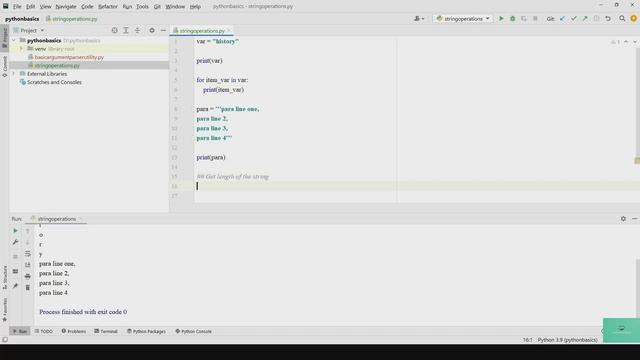Click the Stop icon in the top toolbar
Image resolution: width=640 pixels, height=360 pixels.
point(535,19)
